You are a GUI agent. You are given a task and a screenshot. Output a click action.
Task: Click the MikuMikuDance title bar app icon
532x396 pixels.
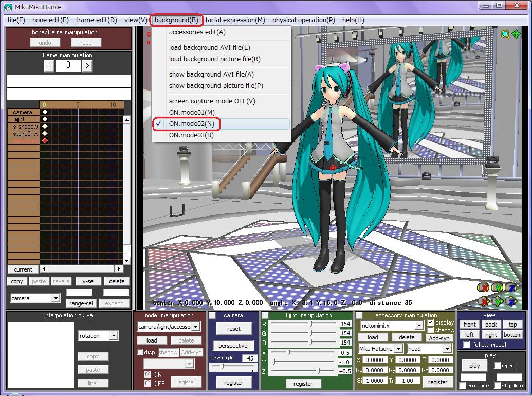click(x=8, y=7)
